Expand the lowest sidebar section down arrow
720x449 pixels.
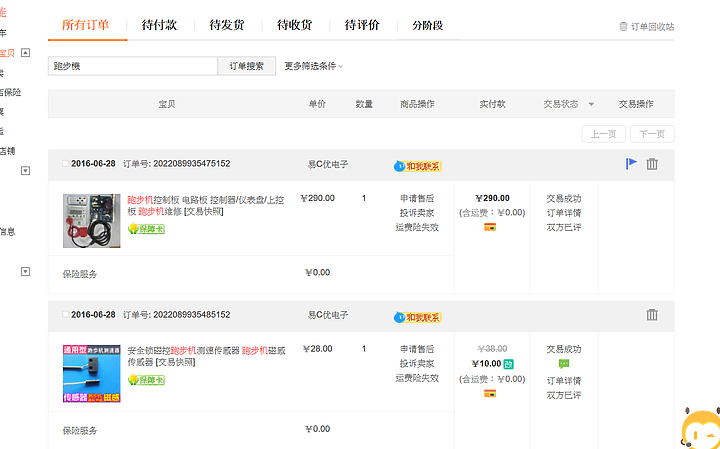(26, 271)
